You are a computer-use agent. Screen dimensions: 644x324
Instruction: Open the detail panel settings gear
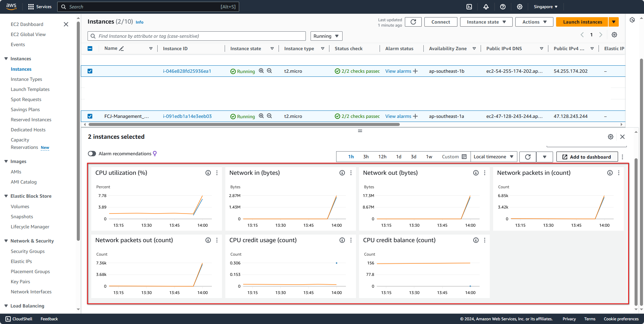pos(611,137)
